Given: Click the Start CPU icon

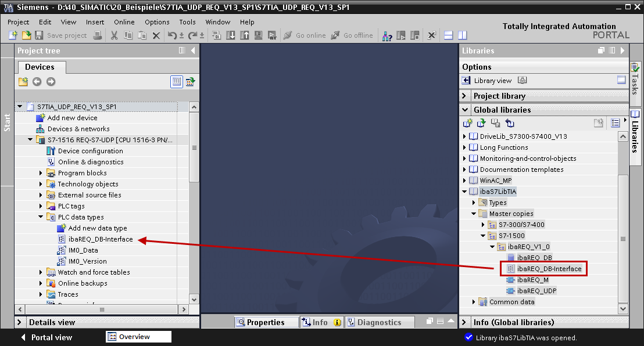Looking at the screenshot, I should click(x=401, y=35).
